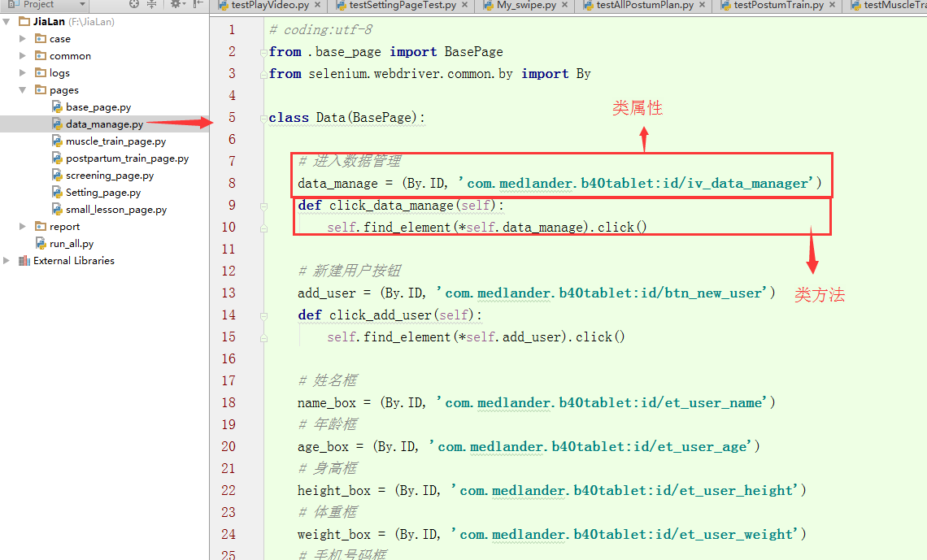927x560 pixels.
Task: Click the Collapse All icon in Project panel
Action: pyautogui.click(x=153, y=4)
